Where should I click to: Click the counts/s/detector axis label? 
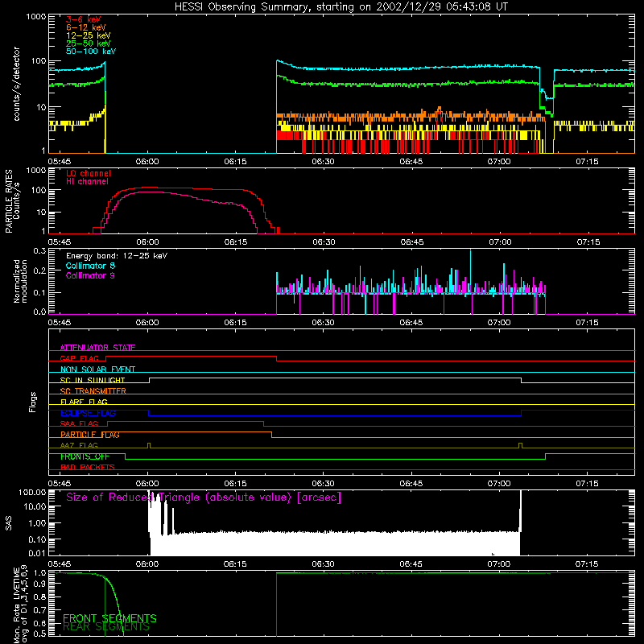(x=17, y=84)
